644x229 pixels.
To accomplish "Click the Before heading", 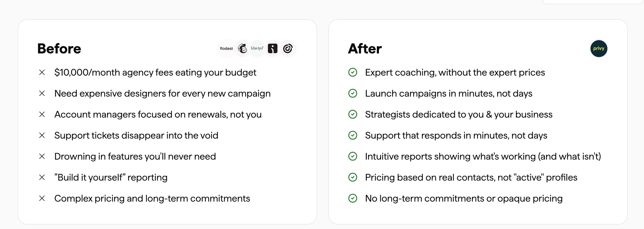I will click(59, 49).
